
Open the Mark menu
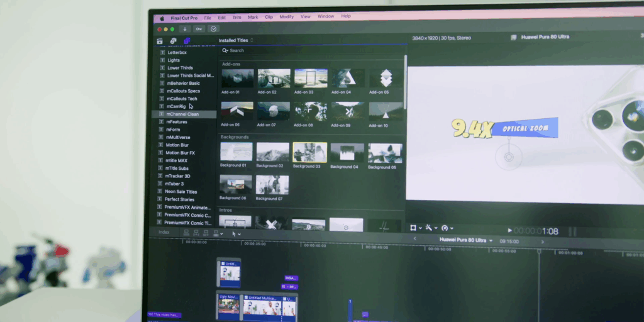(253, 17)
